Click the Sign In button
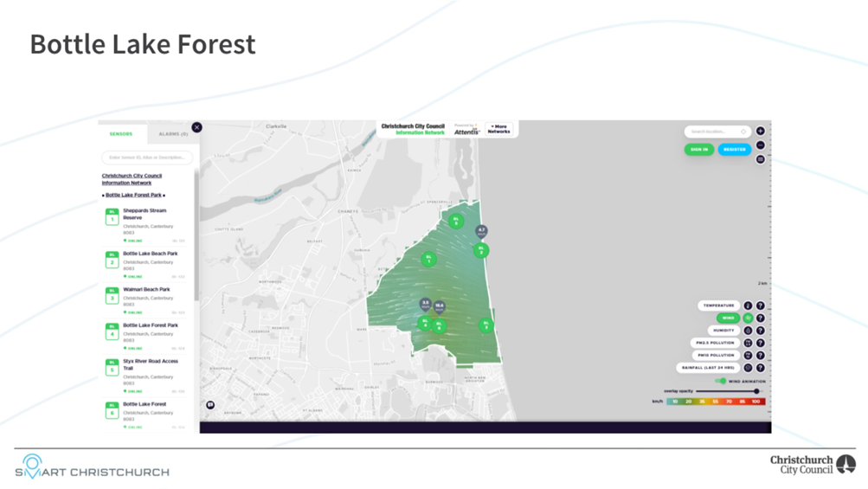This screenshot has width=868, height=489. tap(698, 150)
